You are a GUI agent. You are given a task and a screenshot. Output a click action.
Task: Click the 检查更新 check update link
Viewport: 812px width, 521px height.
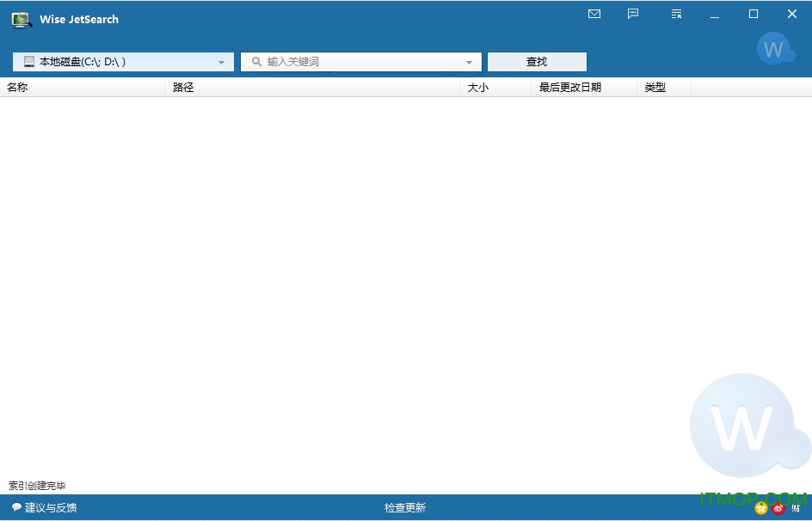tap(405, 508)
